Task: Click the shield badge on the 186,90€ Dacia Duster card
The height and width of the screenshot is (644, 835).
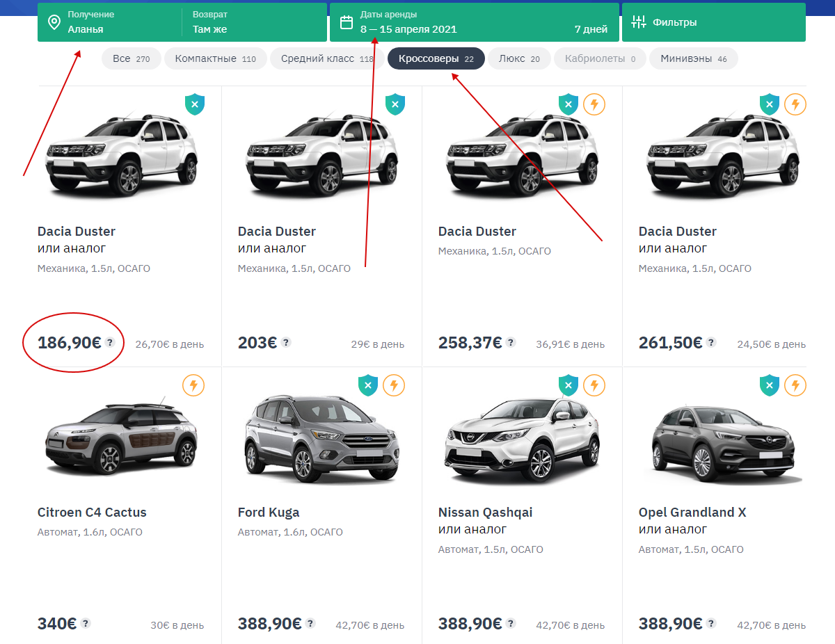Action: pyautogui.click(x=195, y=104)
